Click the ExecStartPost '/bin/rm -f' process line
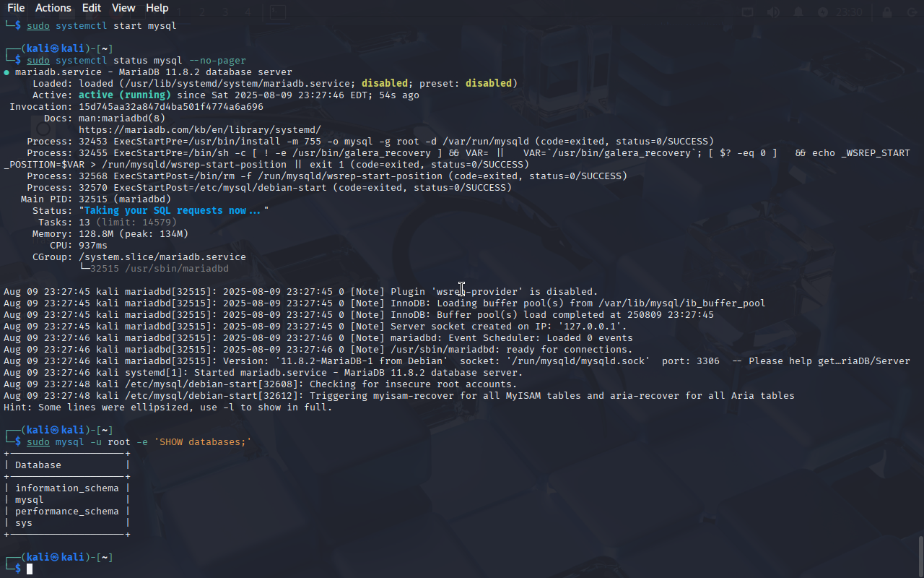 [x=327, y=176]
